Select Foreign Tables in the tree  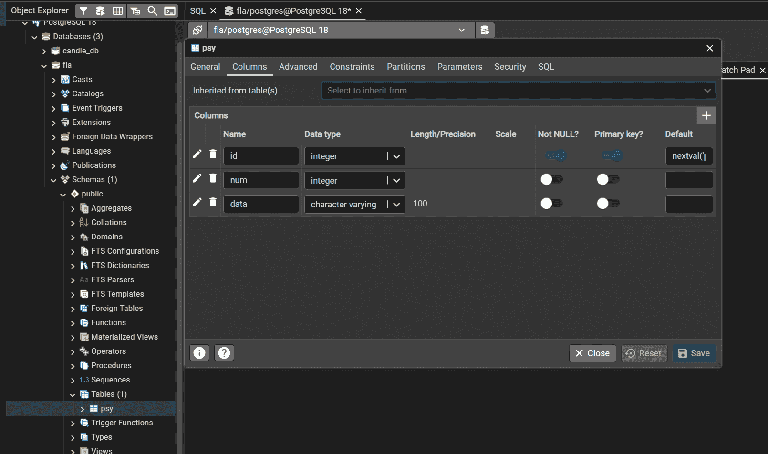tap(117, 309)
